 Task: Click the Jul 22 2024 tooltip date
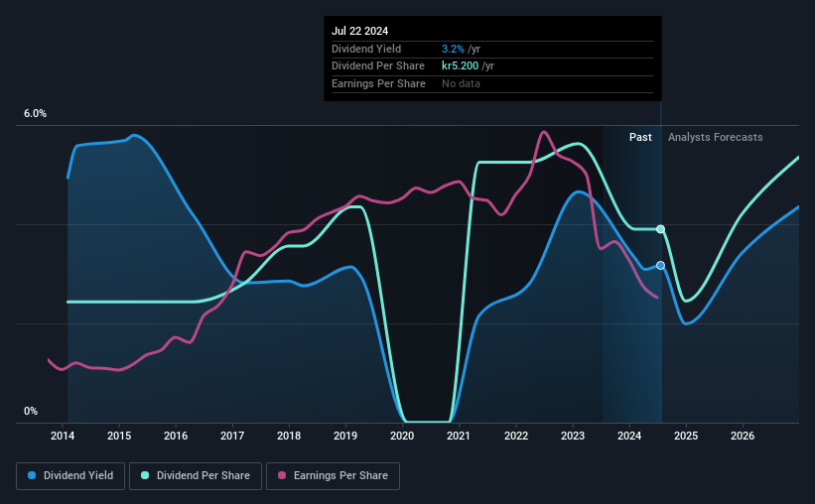pos(359,31)
